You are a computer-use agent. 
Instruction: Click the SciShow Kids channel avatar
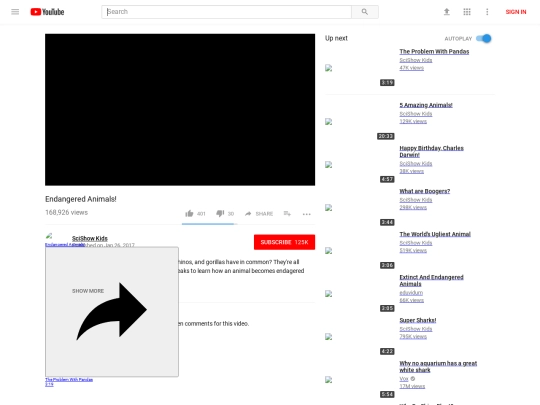pos(50,237)
